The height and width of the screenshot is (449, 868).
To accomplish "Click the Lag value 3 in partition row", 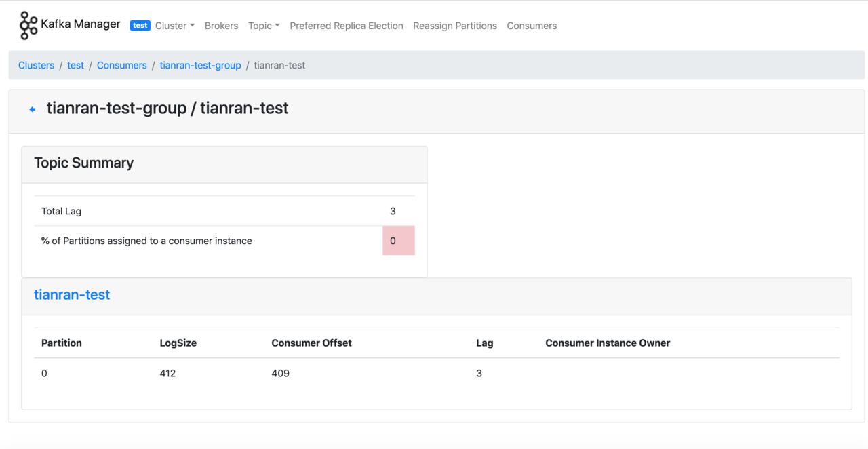I will click(479, 374).
